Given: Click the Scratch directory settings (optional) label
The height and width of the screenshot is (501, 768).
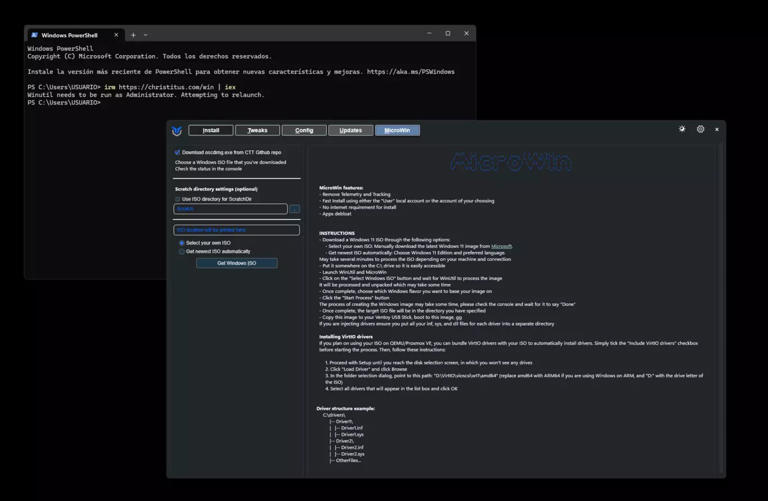Looking at the screenshot, I should pyautogui.click(x=216, y=189).
